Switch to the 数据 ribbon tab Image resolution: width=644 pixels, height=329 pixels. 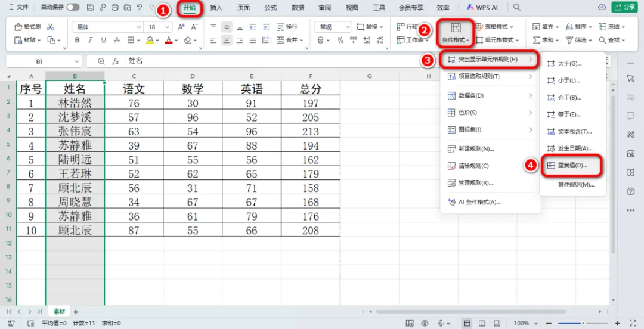click(298, 7)
